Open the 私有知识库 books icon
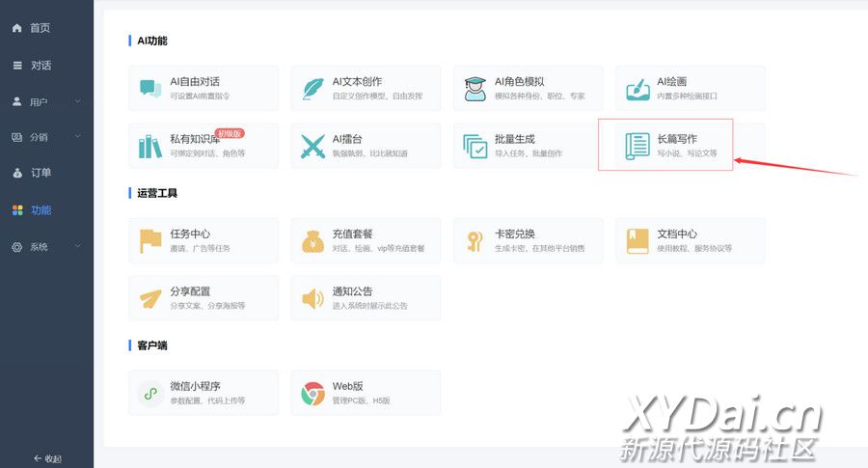This screenshot has height=468, width=868. tap(150, 146)
